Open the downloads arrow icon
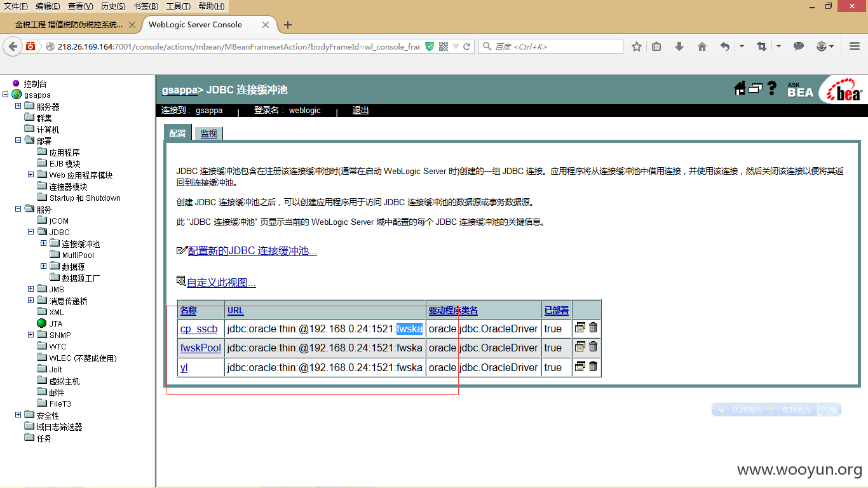This screenshot has height=488, width=868. [679, 46]
